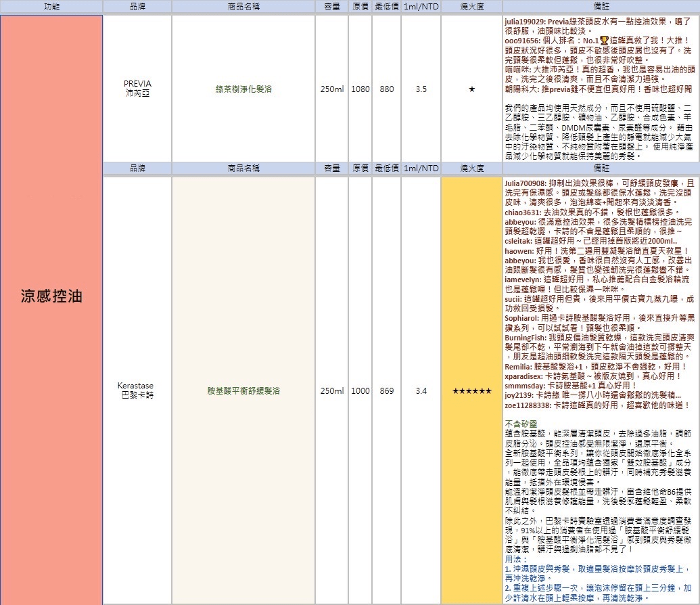Select the chiao3631 review line

(592, 212)
